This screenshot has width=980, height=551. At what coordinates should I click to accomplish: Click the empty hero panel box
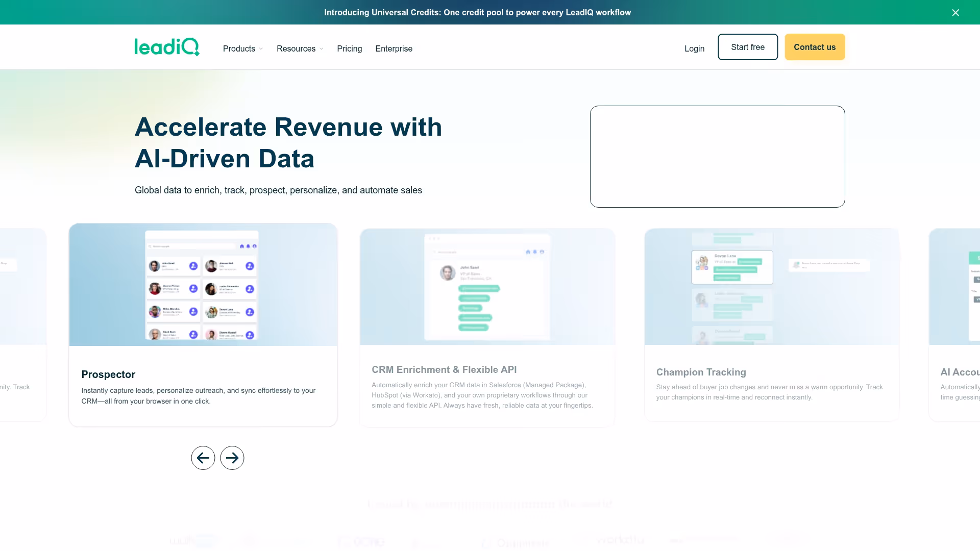[x=717, y=157]
